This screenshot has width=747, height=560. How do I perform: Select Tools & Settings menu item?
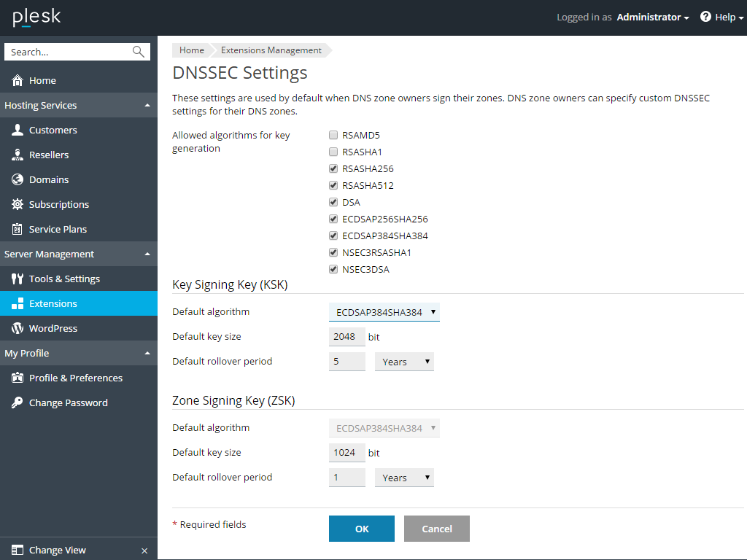click(x=64, y=279)
